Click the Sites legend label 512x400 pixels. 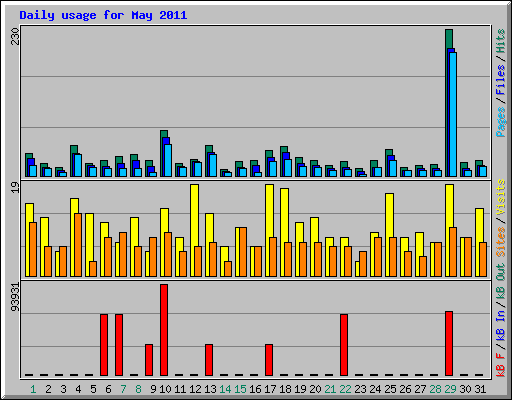click(500, 242)
